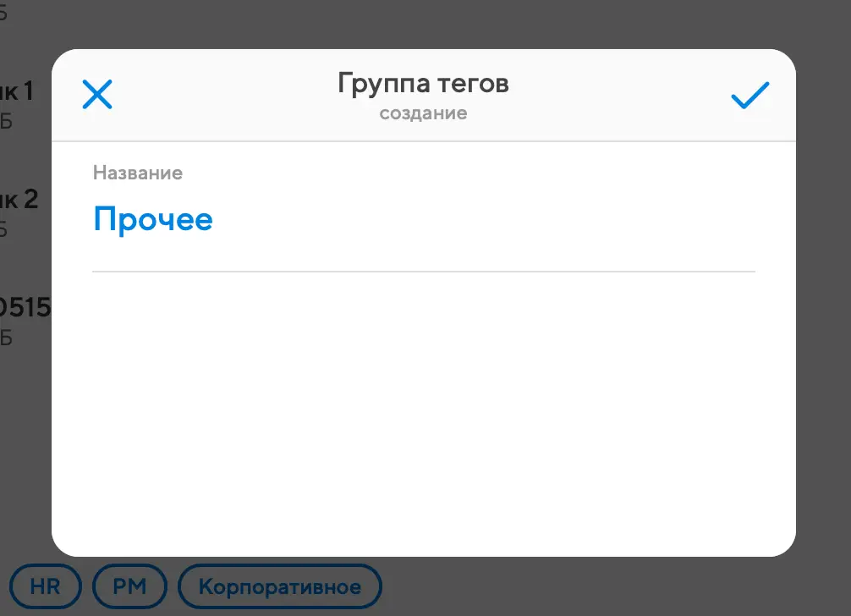Click size text under item "к 1"
The image size is (851, 616).
pyautogui.click(x=6, y=121)
